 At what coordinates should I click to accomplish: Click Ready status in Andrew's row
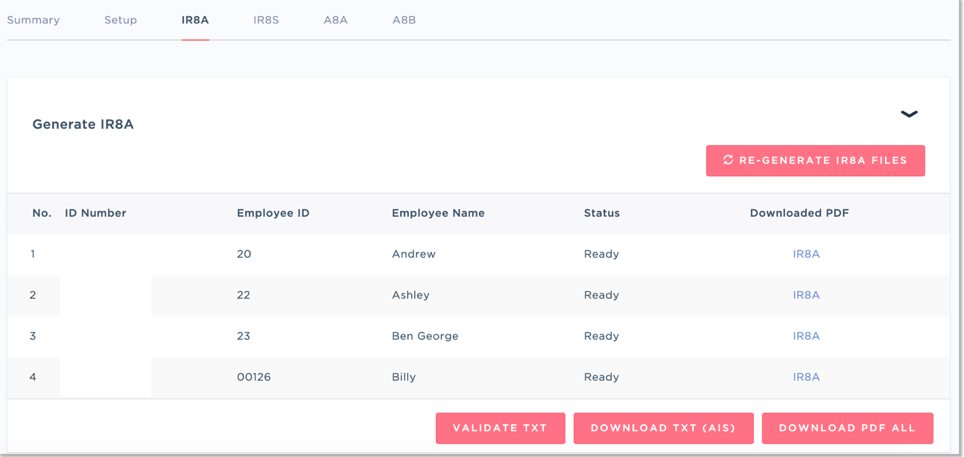(x=601, y=254)
